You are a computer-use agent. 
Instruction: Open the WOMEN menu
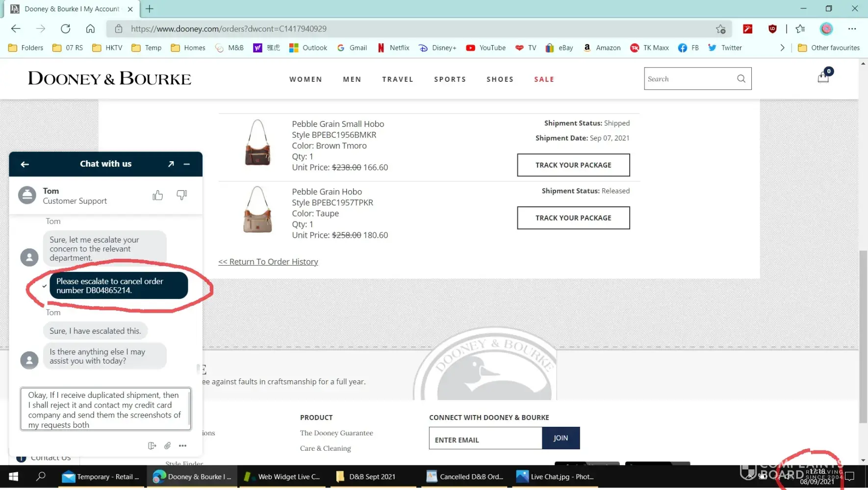click(306, 79)
